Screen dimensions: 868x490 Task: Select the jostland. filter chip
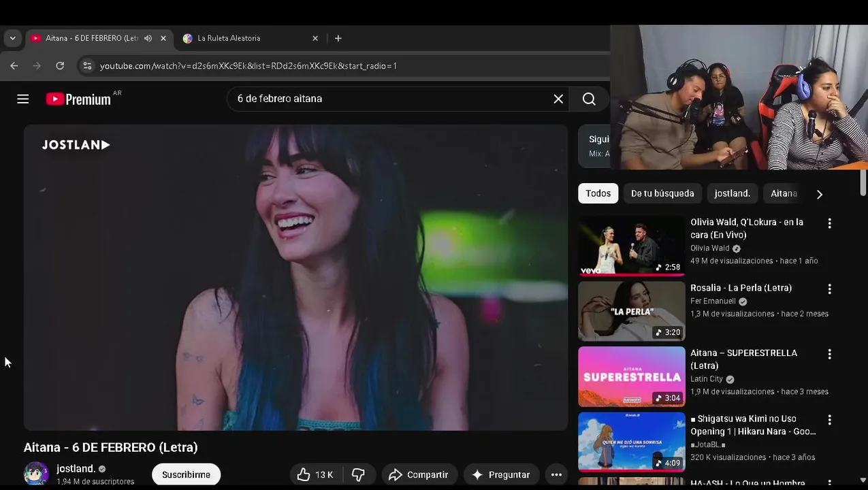(x=732, y=193)
